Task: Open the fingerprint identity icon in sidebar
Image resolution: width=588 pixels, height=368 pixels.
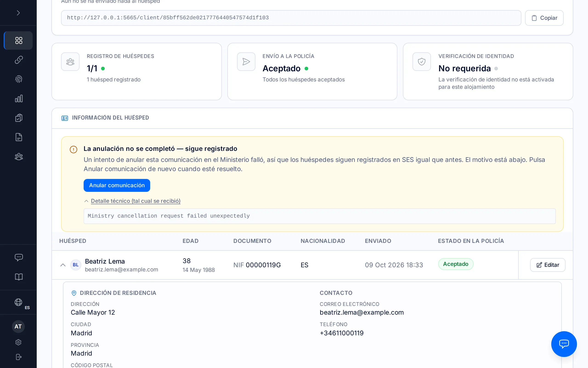Action: click(18, 79)
